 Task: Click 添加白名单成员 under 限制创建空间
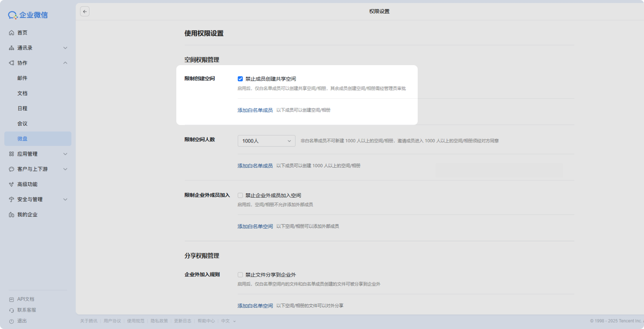[255, 110]
